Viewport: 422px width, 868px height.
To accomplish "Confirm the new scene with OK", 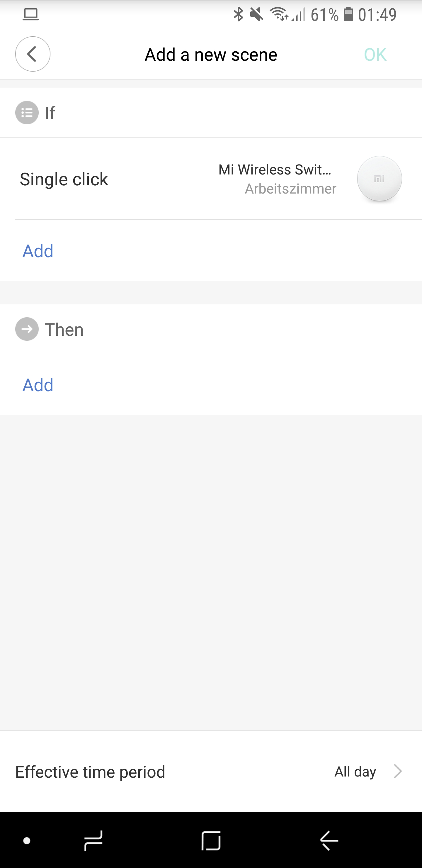I will (375, 55).
